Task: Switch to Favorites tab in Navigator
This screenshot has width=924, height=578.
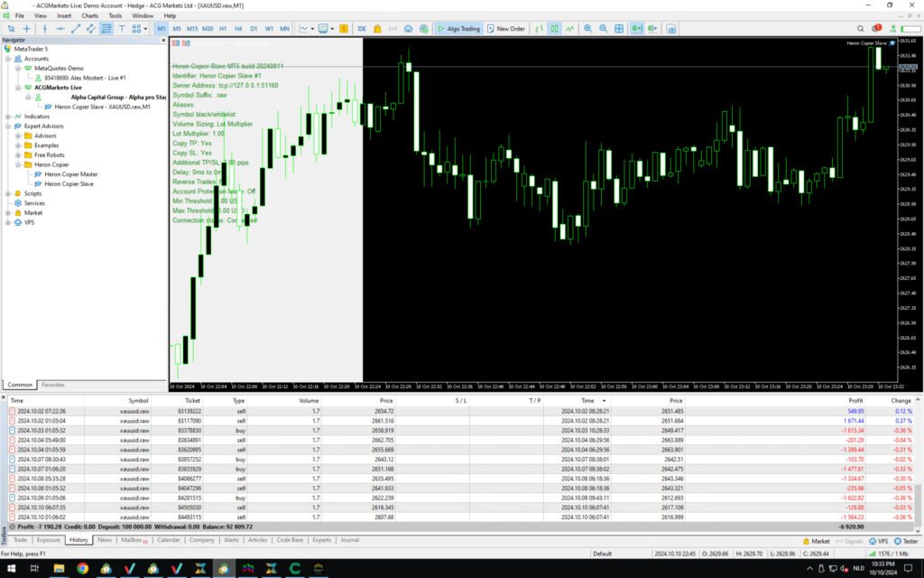Action: [53, 385]
